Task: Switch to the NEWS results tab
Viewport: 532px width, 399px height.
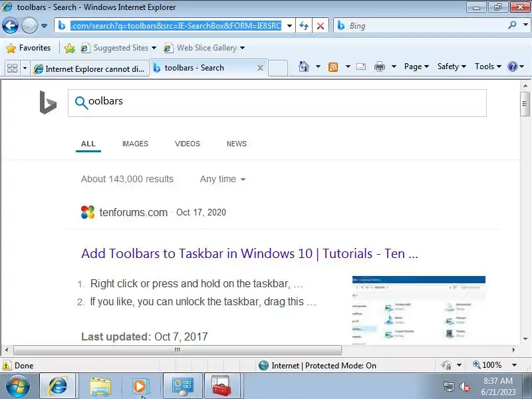Action: click(237, 144)
